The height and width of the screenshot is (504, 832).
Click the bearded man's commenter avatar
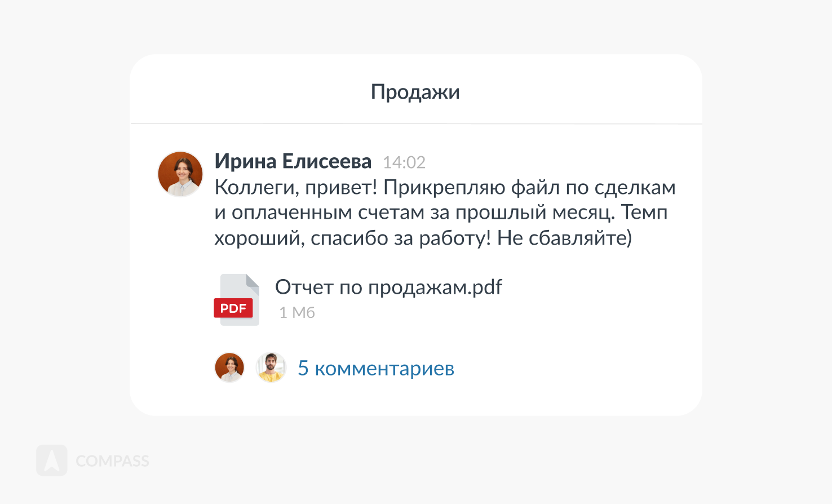(271, 368)
